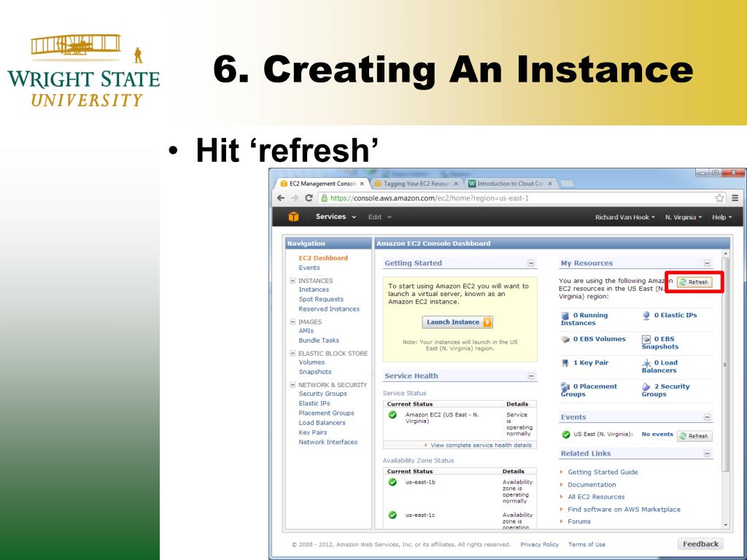Select EC2 Dashboard in navigation
Image resolution: width=747 pixels, height=560 pixels.
click(323, 258)
